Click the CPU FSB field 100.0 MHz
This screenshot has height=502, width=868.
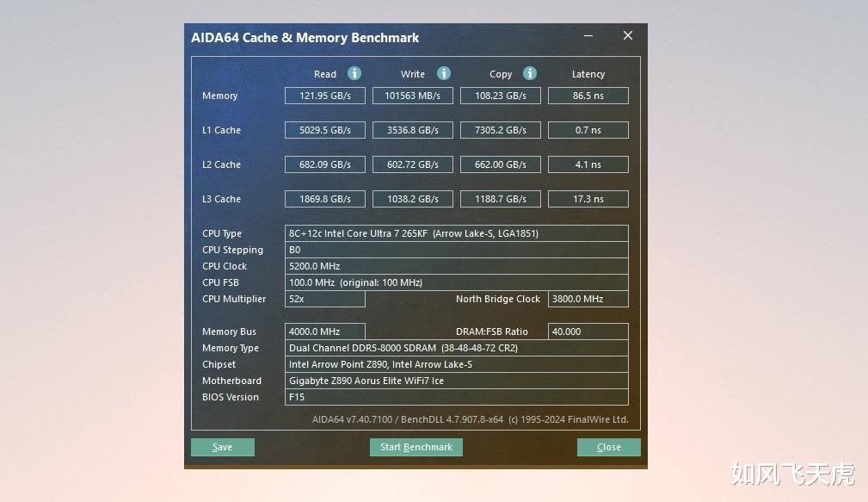click(457, 282)
